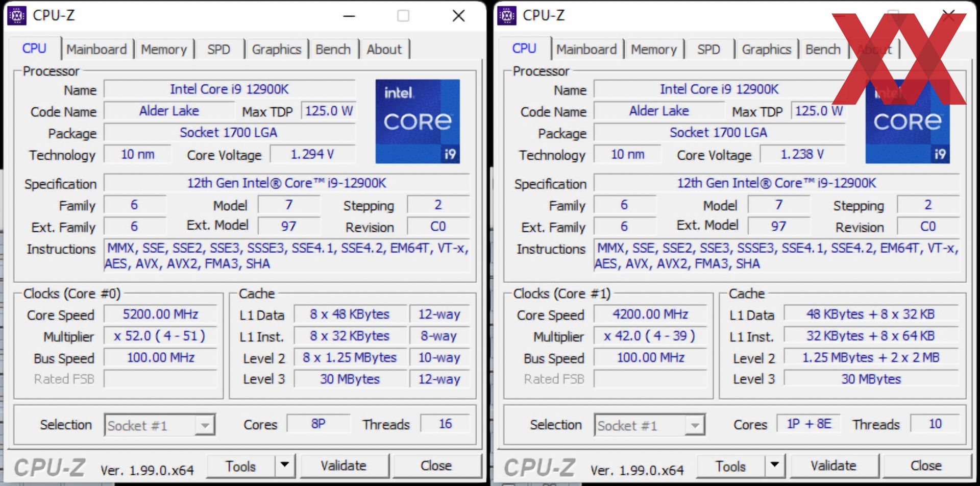The width and height of the screenshot is (980, 486).
Task: Click Instructions list in left window
Action: pyautogui.click(x=287, y=256)
